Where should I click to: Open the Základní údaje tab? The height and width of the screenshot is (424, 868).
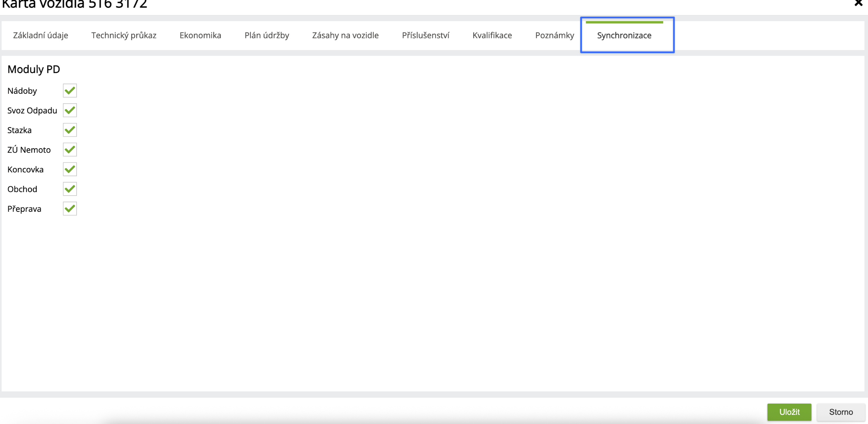point(41,35)
